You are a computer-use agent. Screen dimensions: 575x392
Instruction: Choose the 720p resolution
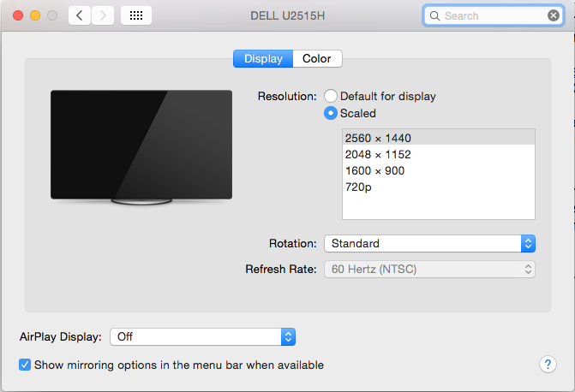(x=439, y=187)
